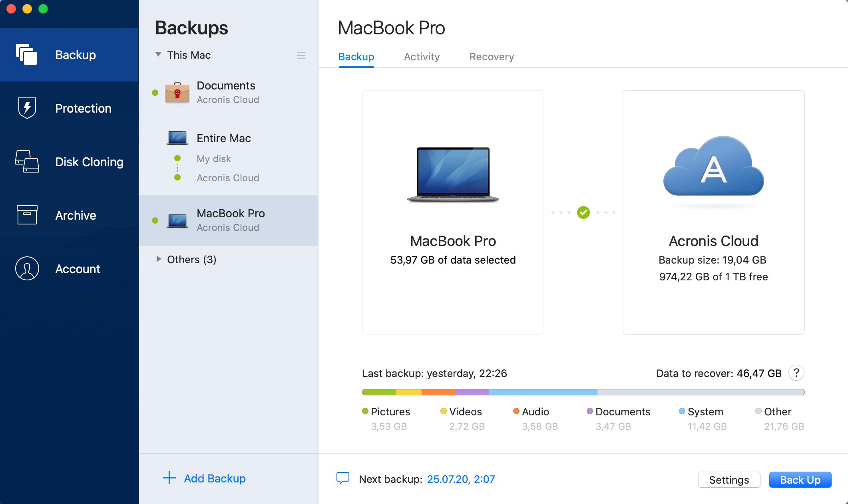The height and width of the screenshot is (504, 848).
Task: Click the Acronis Cloud destination card
Action: 713,212
